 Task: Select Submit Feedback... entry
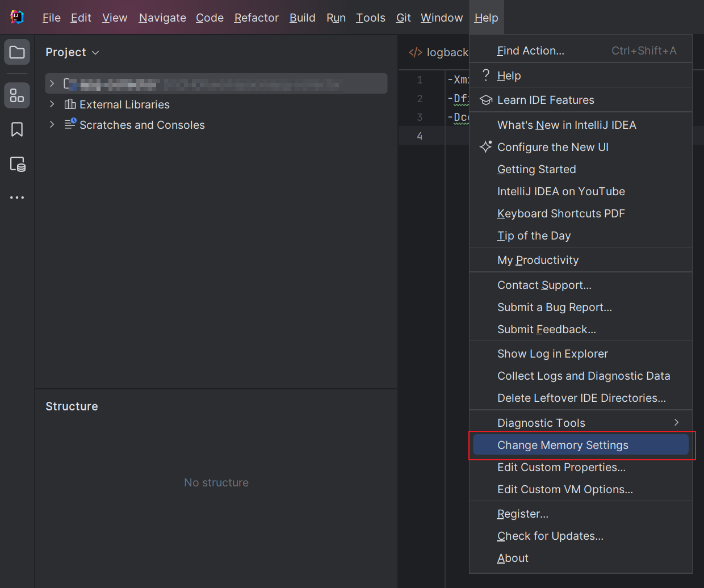coord(581,329)
